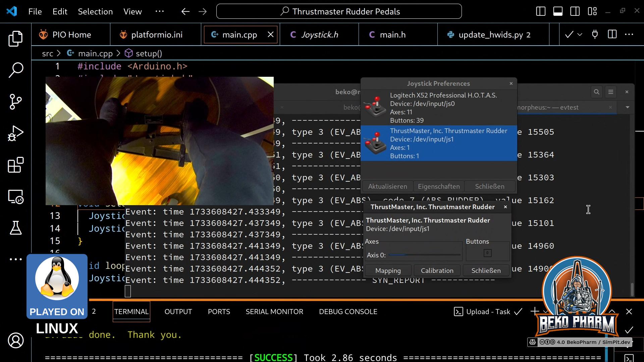Click button 0 indicator under Buttons
The image size is (644, 362).
coord(488,253)
